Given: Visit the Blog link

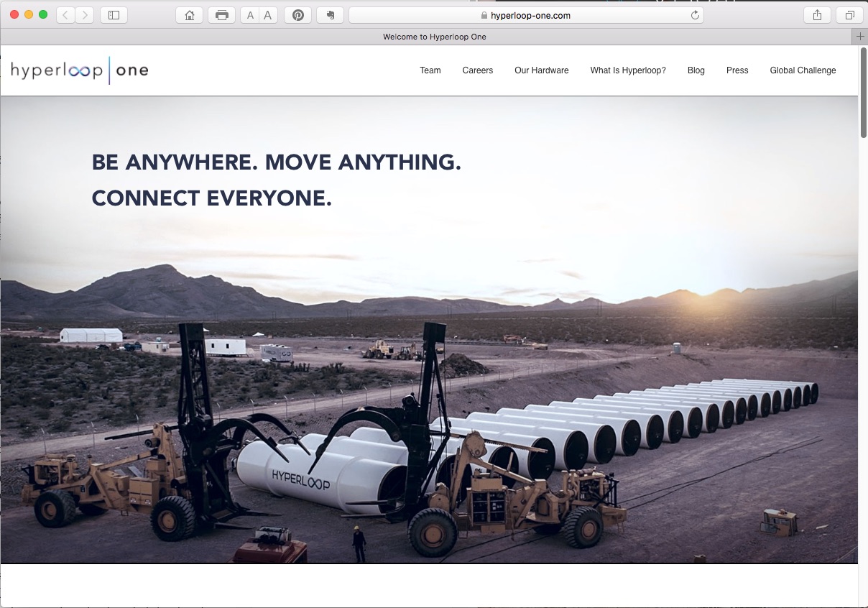Looking at the screenshot, I should click(696, 70).
